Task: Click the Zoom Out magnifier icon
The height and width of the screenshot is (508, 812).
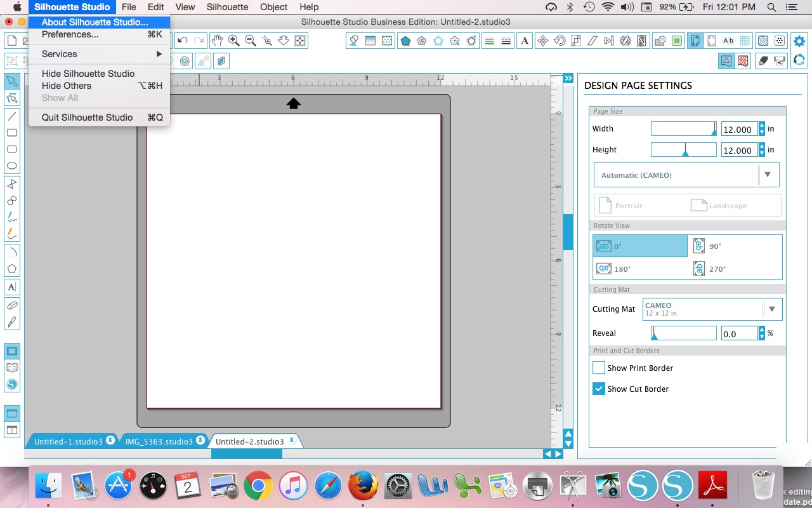Action: point(251,41)
